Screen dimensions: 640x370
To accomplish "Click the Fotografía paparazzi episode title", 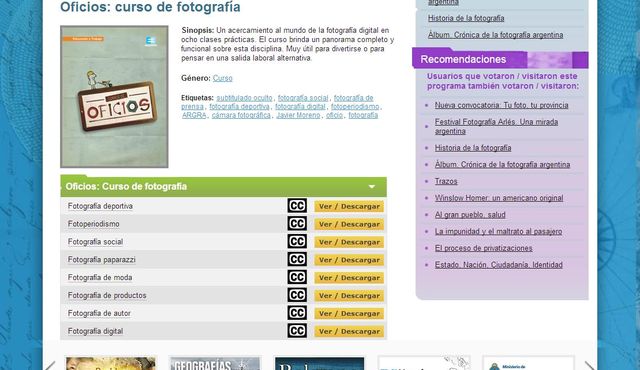I will [102, 259].
